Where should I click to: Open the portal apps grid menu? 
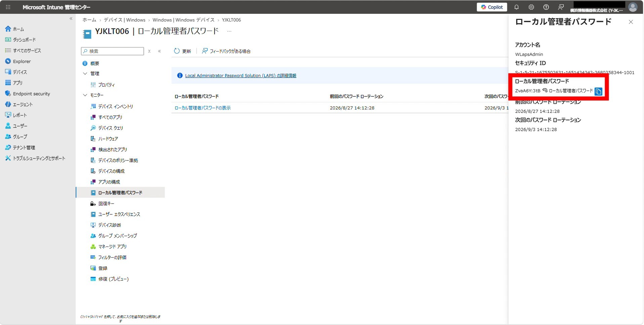(x=8, y=7)
